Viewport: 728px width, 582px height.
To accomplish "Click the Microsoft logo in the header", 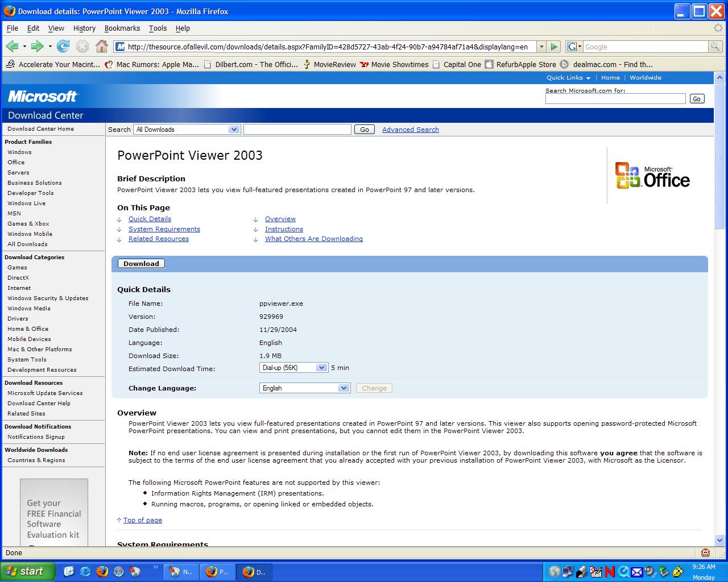I will click(43, 96).
